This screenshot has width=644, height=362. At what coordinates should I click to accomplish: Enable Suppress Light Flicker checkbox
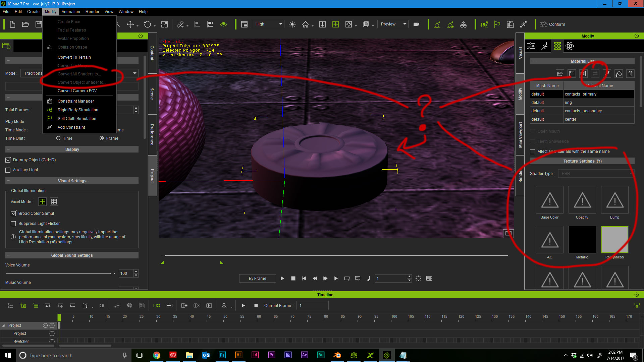coord(13,224)
